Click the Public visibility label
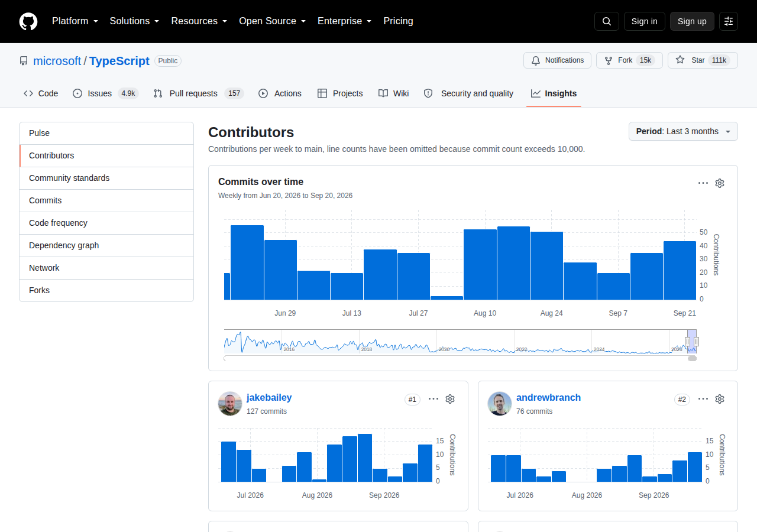The width and height of the screenshot is (757, 532). pyautogui.click(x=168, y=61)
